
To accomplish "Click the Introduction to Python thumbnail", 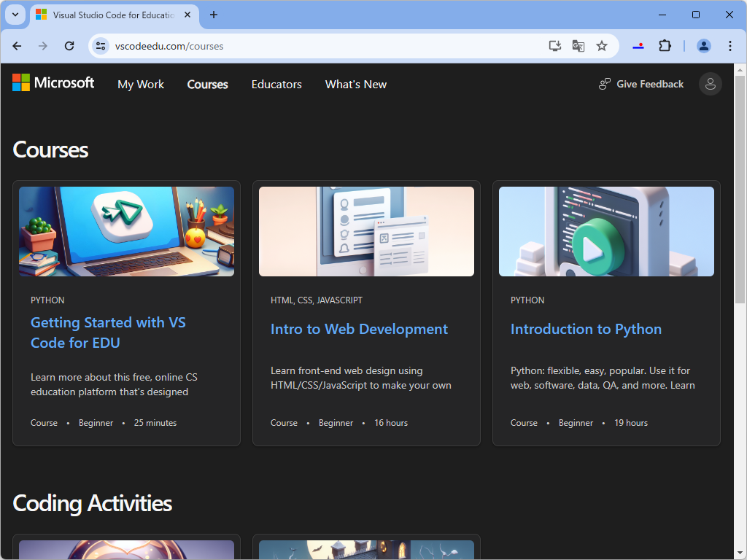I will click(606, 231).
